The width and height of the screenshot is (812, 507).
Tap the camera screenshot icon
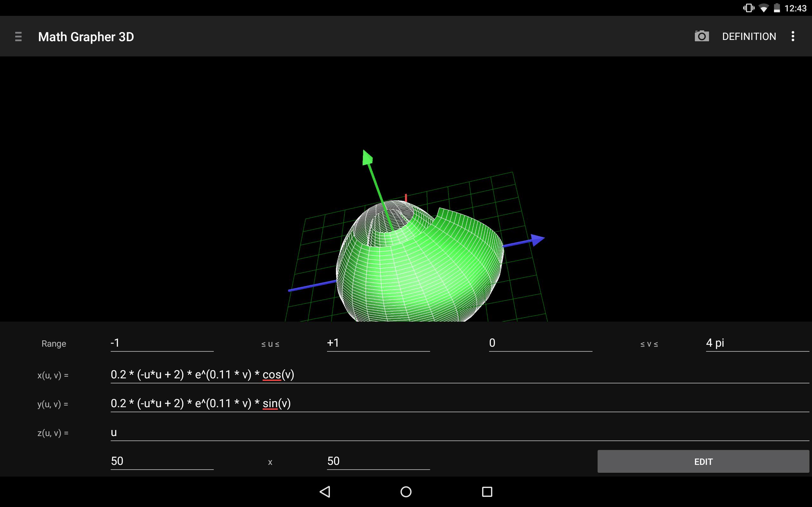[702, 36]
